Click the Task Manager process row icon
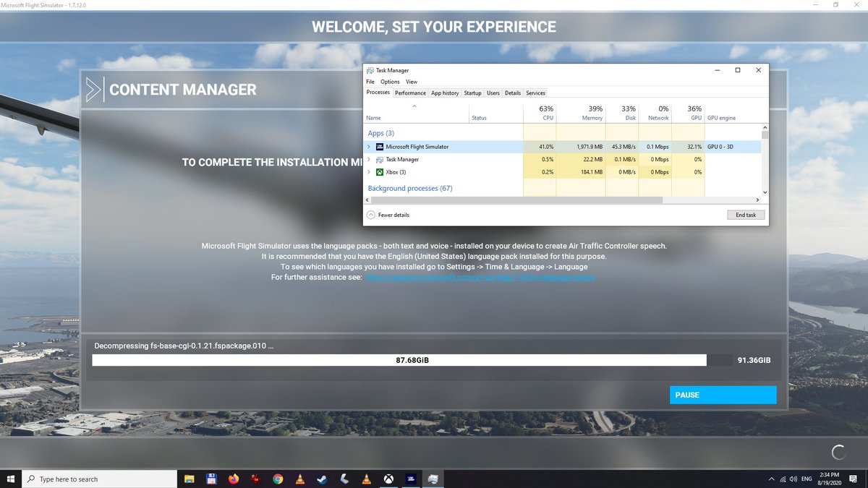Viewport: 868px width, 488px height. click(x=380, y=159)
